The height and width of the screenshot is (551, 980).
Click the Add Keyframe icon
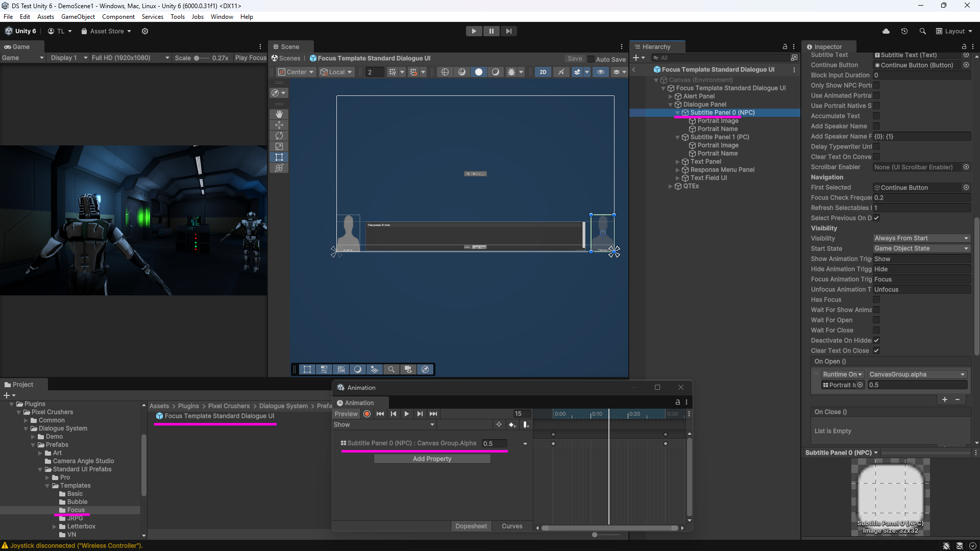(512, 424)
